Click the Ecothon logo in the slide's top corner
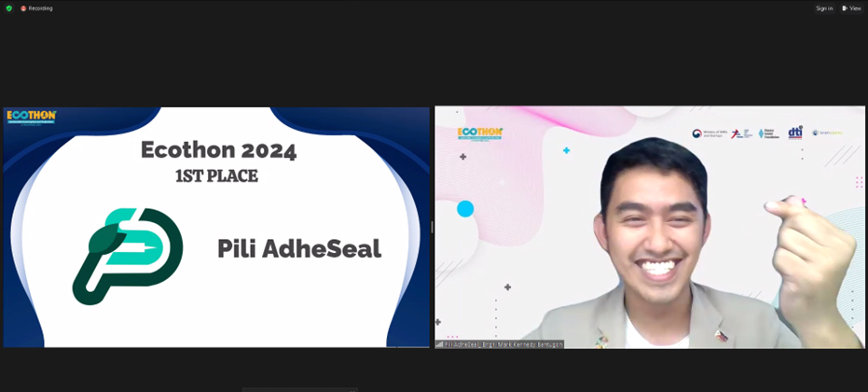The height and width of the screenshot is (392, 868). click(x=31, y=117)
